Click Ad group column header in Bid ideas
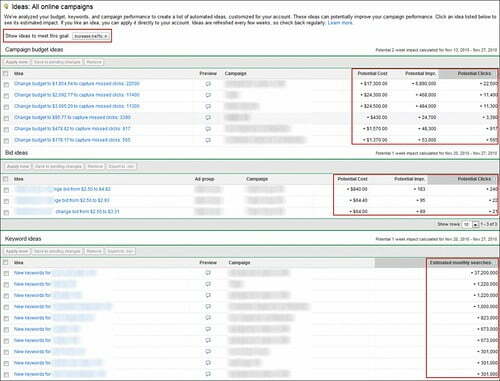The image size is (500, 381). click(204, 179)
